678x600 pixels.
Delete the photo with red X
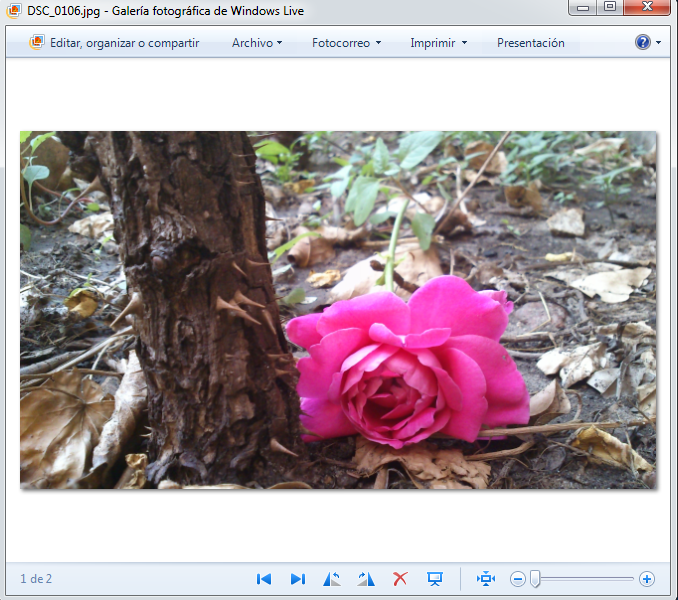(400, 578)
